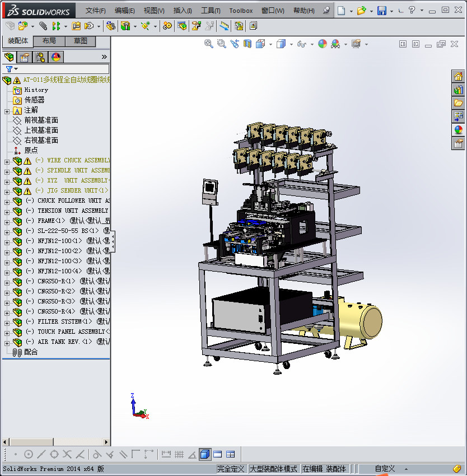Screen dimensions: 467x476
Task: Click the Display Style cube icon
Action: 281,44
